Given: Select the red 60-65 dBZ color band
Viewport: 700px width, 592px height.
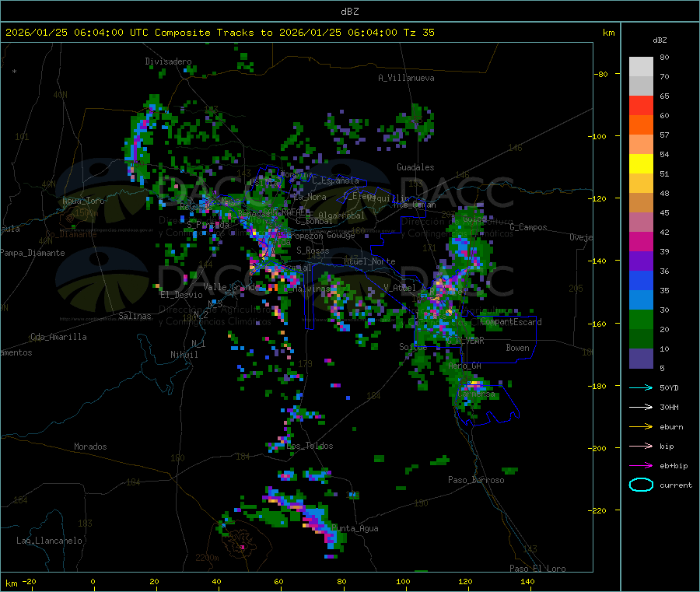Looking at the screenshot, I should coord(641,105).
